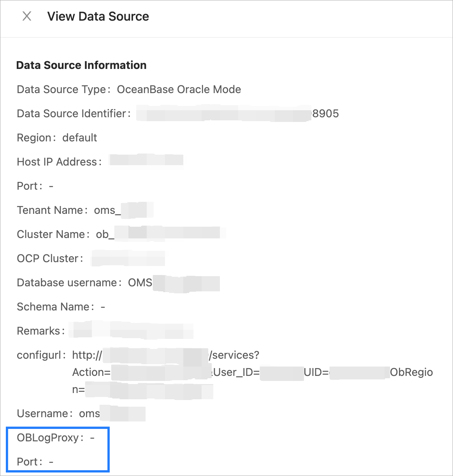The height and width of the screenshot is (476, 453).
Task: Click the "Data Source Type" label
Action: pyautogui.click(x=61, y=89)
